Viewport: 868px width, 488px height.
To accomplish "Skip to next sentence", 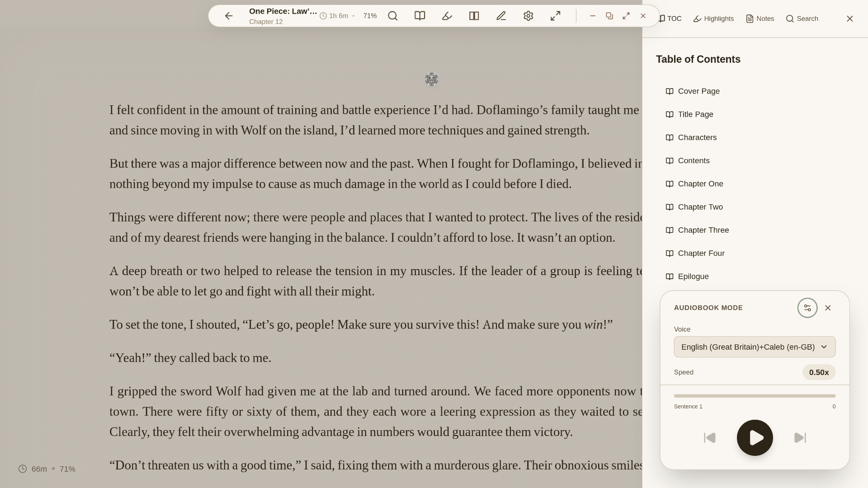I will (800, 437).
